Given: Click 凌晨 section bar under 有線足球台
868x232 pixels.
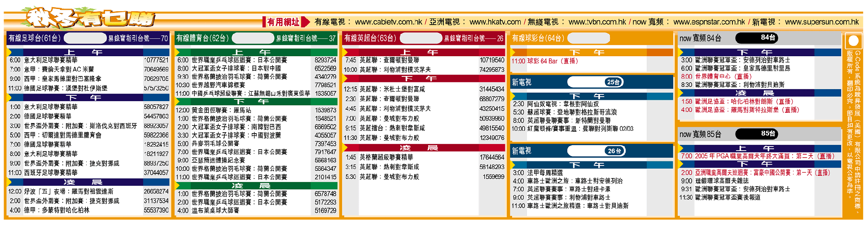Looking at the screenshot, I should 89,182.
